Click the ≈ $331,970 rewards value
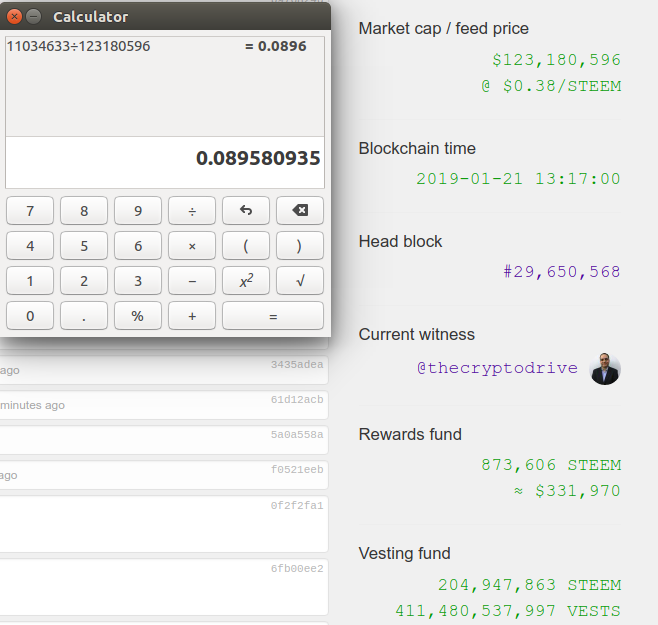Image resolution: width=658 pixels, height=625 pixels. click(x=567, y=491)
